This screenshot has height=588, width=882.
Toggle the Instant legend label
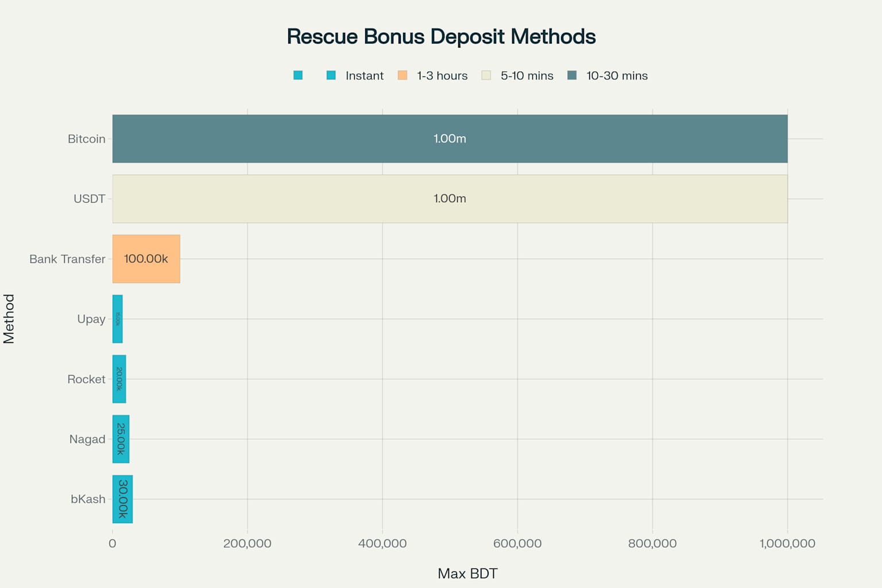[365, 76]
